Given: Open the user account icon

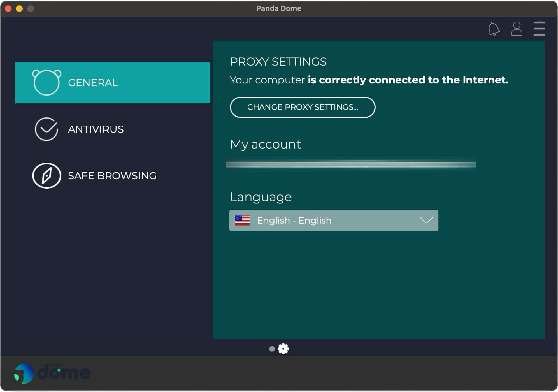Looking at the screenshot, I should pos(517,29).
